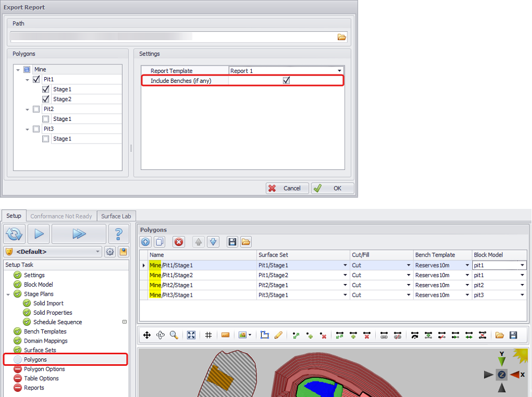
Task: Open the Bench Templates setup task
Action: pos(45,332)
